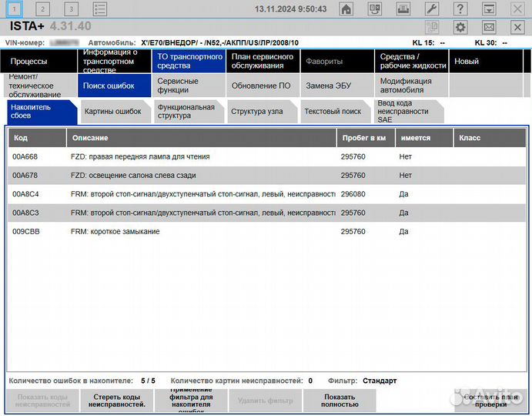Open Ремонт/техническое обслуживание submenu
This screenshot has width=532, height=416.
pyautogui.click(x=40, y=86)
